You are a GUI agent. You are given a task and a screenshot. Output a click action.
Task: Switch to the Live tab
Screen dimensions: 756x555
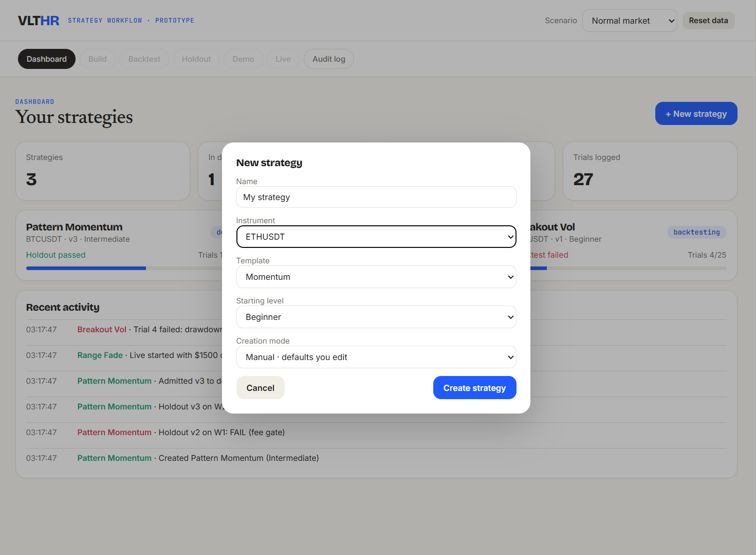pos(283,59)
